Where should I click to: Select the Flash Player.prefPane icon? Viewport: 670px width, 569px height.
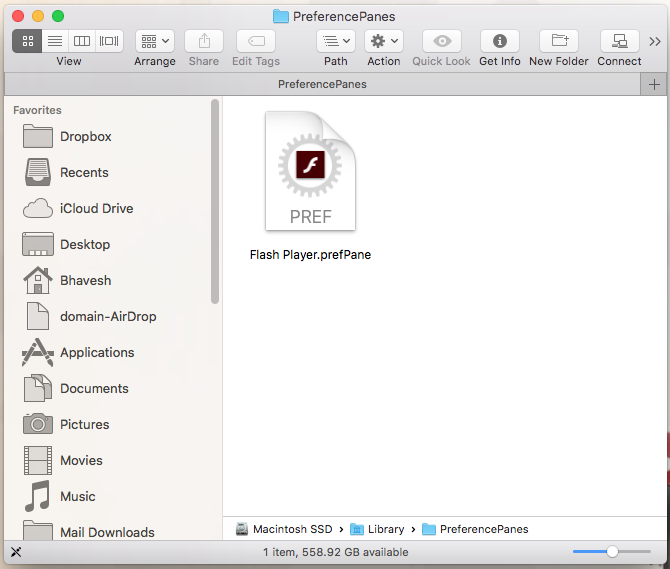point(310,171)
